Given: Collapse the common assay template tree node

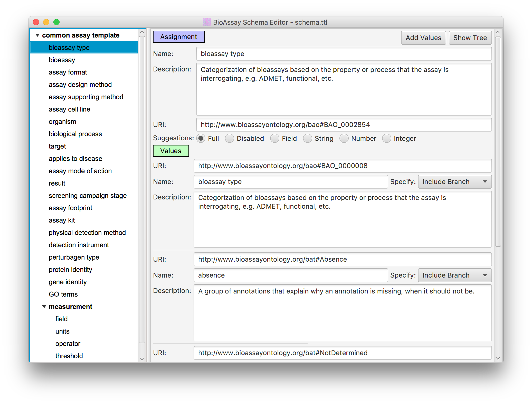Looking at the screenshot, I should [x=37, y=35].
